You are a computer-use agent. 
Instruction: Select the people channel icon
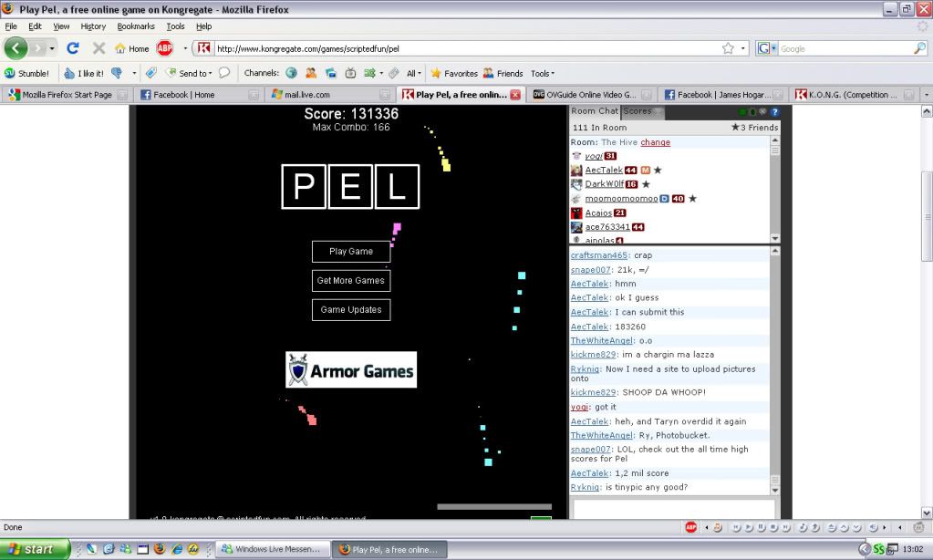[x=311, y=73]
